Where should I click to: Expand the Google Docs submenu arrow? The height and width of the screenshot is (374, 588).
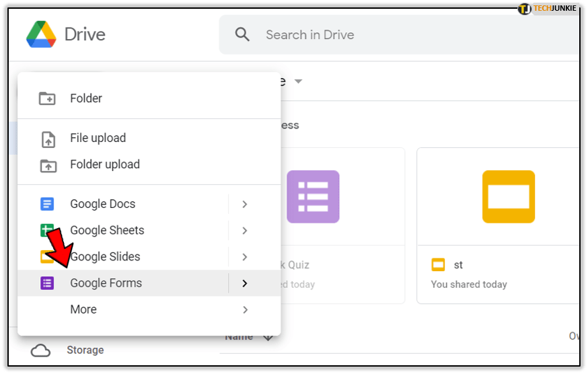click(245, 204)
